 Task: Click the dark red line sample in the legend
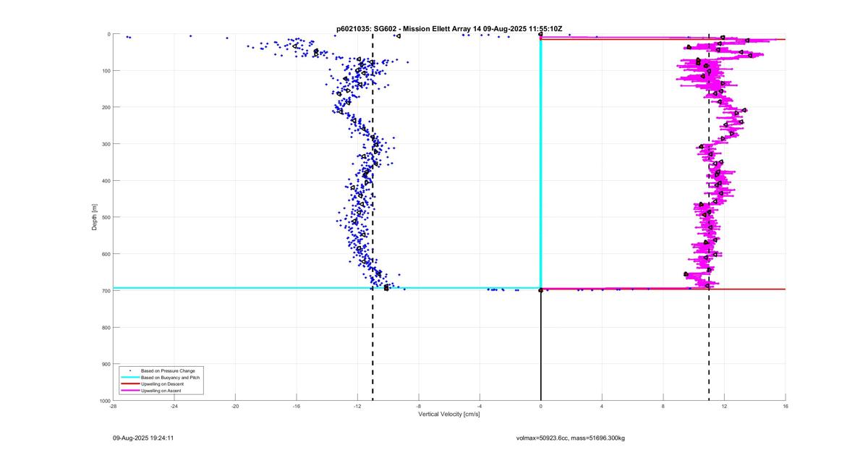(x=129, y=384)
